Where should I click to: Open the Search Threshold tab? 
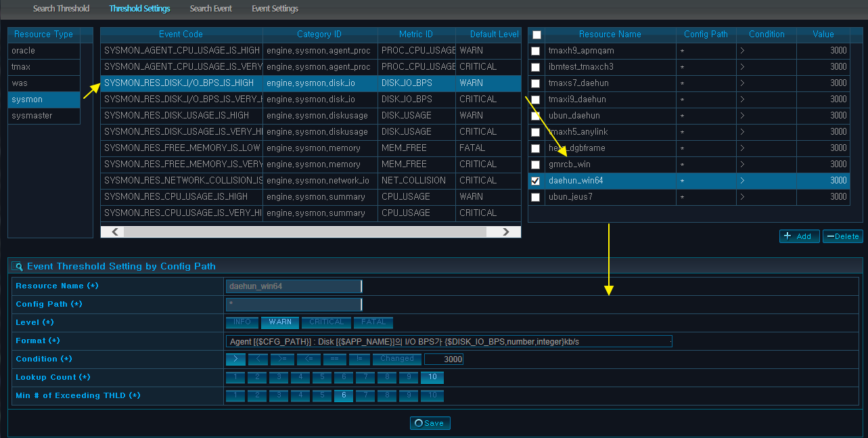click(62, 9)
